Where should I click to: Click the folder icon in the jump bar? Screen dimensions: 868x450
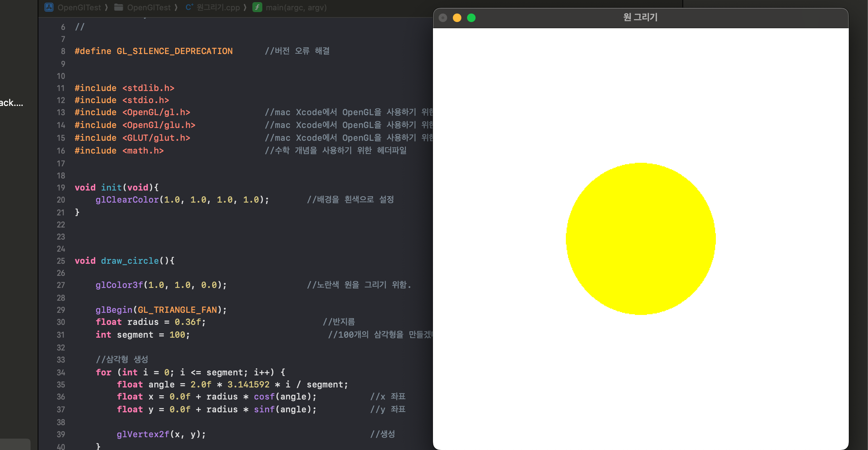point(119,7)
